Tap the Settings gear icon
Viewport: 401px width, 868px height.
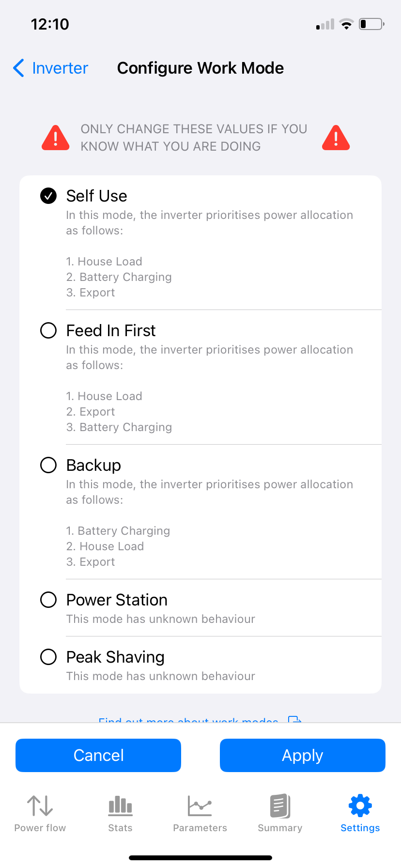(360, 806)
